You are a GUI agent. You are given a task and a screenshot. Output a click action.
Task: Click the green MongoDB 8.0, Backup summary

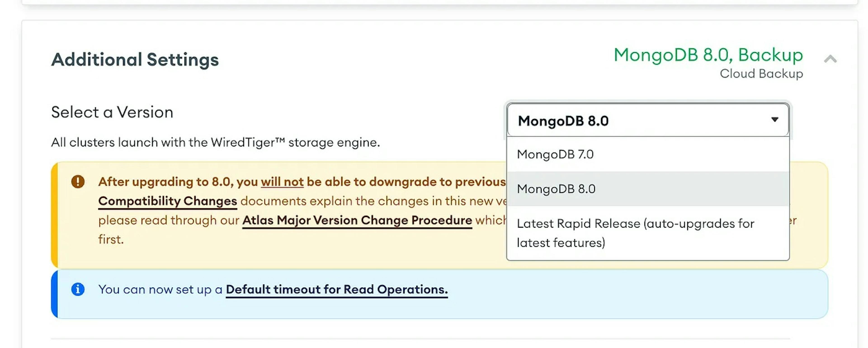tap(708, 55)
